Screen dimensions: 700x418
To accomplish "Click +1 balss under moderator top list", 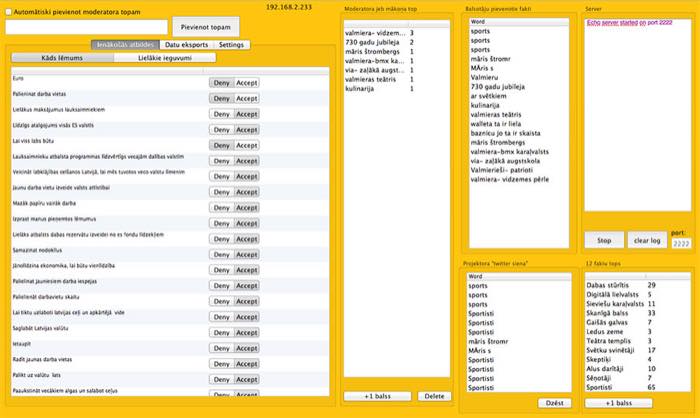I will click(x=377, y=396).
